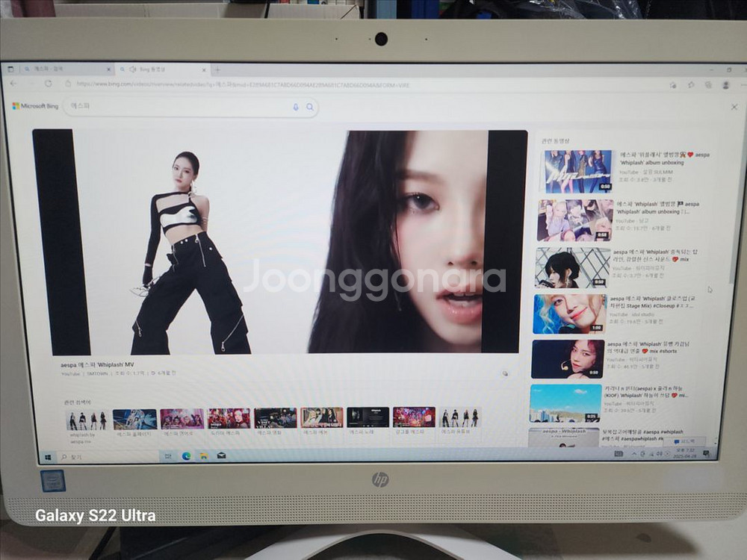747x560 pixels.
Task: Open first related video album unboxing thumbnail
Action: click(x=578, y=171)
